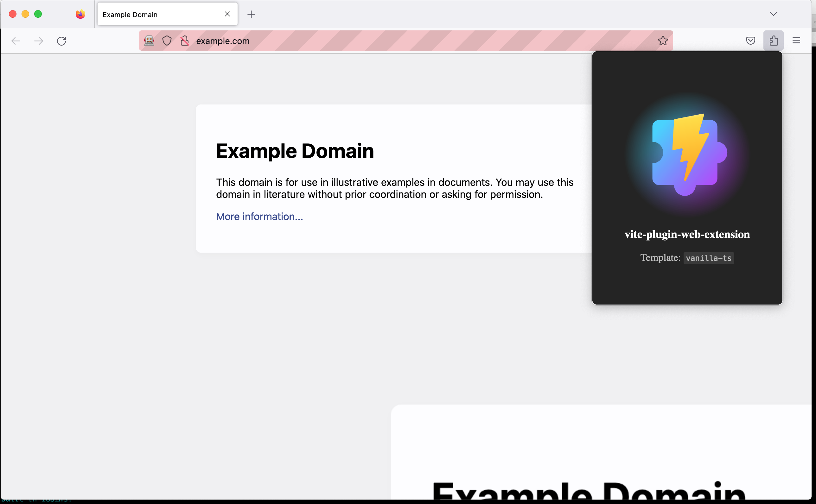Open the tracking protection shield panel
The width and height of the screenshot is (816, 504).
pyautogui.click(x=167, y=41)
